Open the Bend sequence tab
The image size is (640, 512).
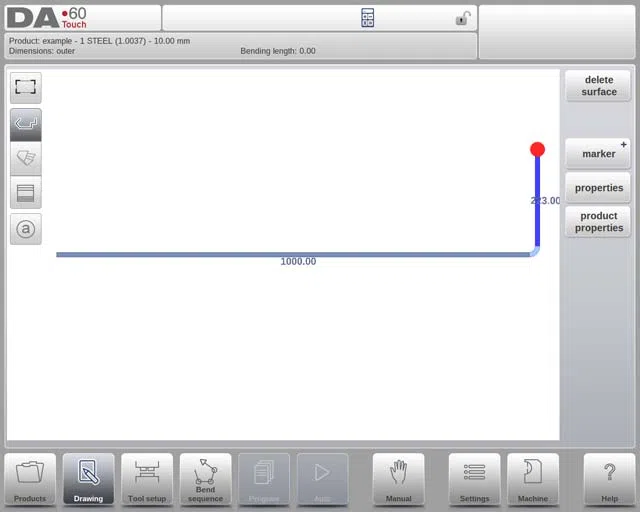click(x=205, y=479)
